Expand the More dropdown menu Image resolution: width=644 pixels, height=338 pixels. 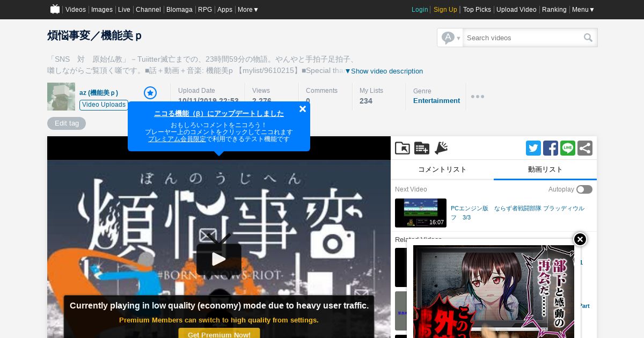coord(248,10)
